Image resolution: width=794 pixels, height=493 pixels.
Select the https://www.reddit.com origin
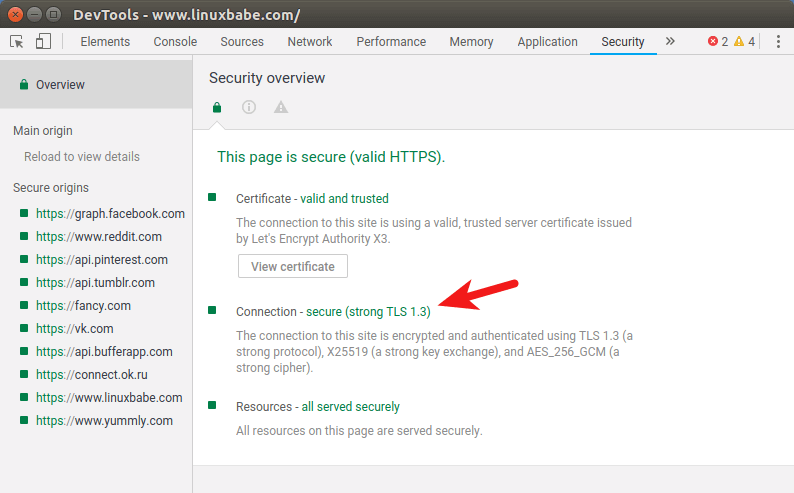pos(98,237)
